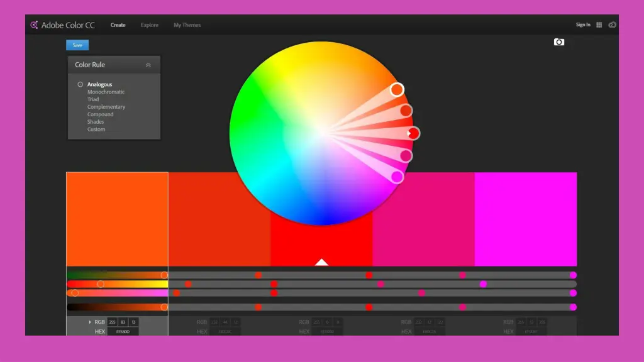The width and height of the screenshot is (644, 362).
Task: Go to My Themes tab
Action: point(187,25)
